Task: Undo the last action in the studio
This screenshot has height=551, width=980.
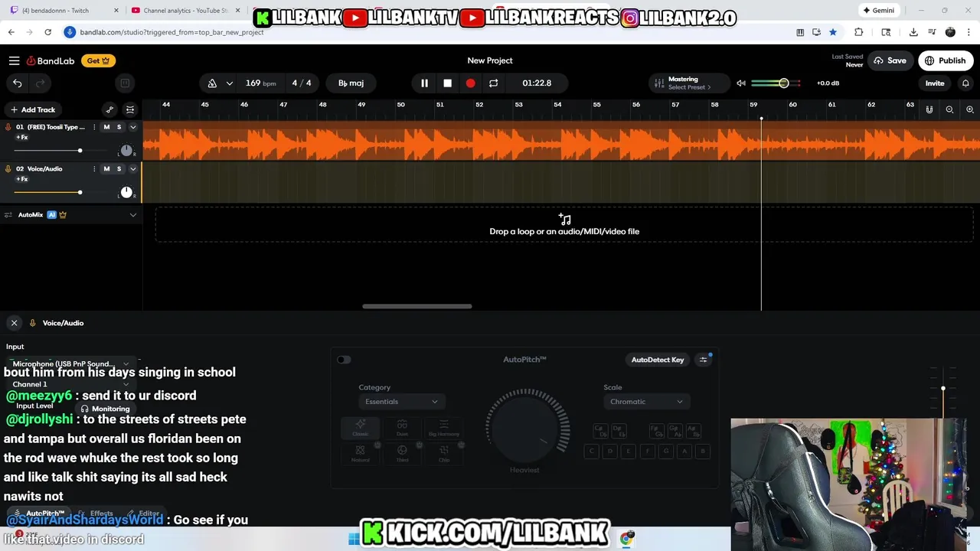Action: [x=17, y=83]
